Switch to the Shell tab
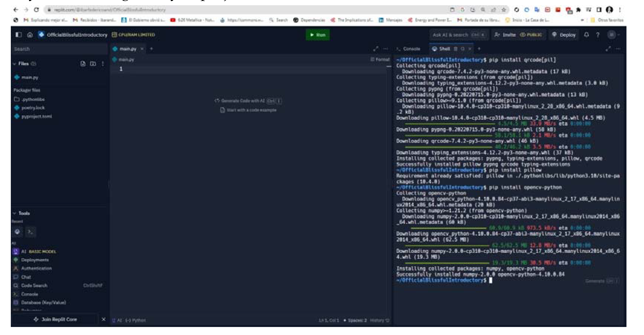Screen dimensions: 644x335 coord(445,49)
